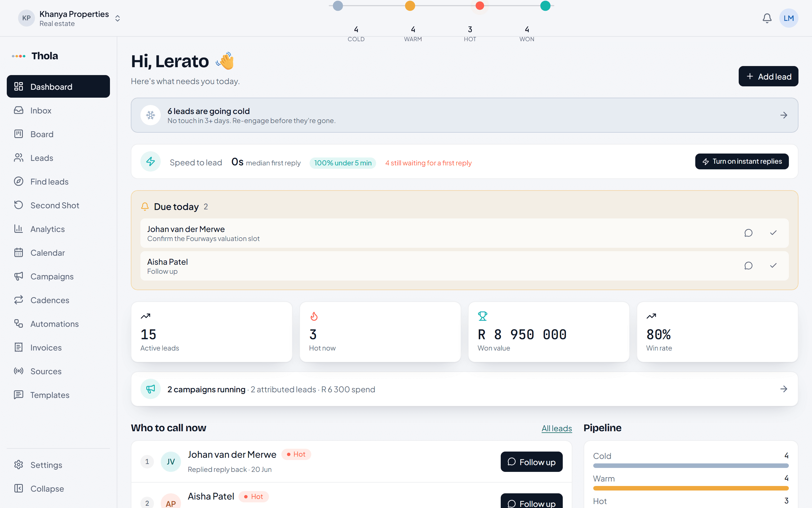Viewport: 812px width, 508px height.
Task: Click the snowflake icon in cold leads banner
Action: point(150,115)
